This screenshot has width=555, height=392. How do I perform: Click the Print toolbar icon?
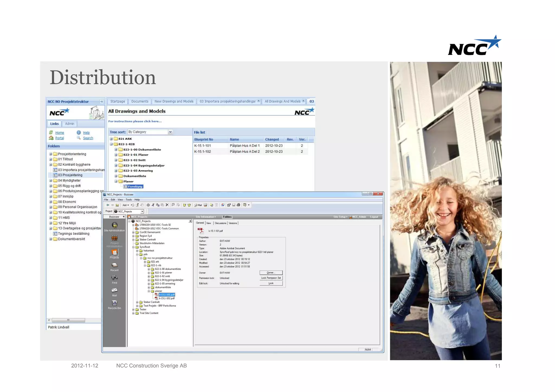pos(238,205)
